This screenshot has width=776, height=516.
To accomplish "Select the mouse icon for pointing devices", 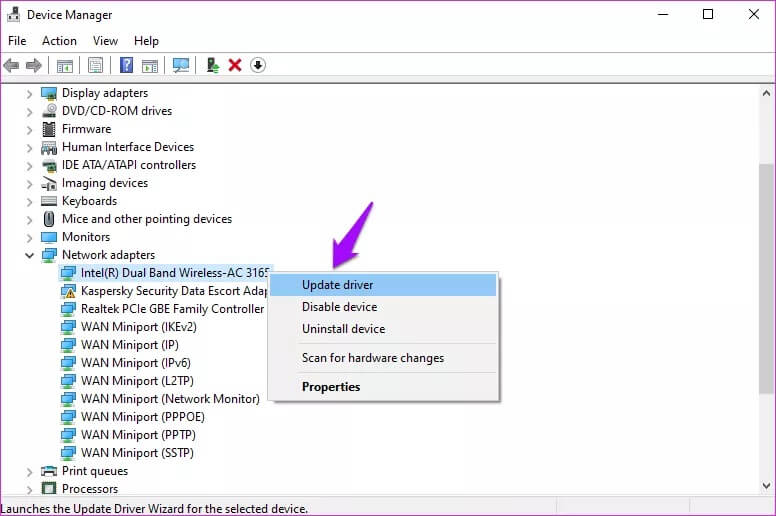I will (x=49, y=219).
